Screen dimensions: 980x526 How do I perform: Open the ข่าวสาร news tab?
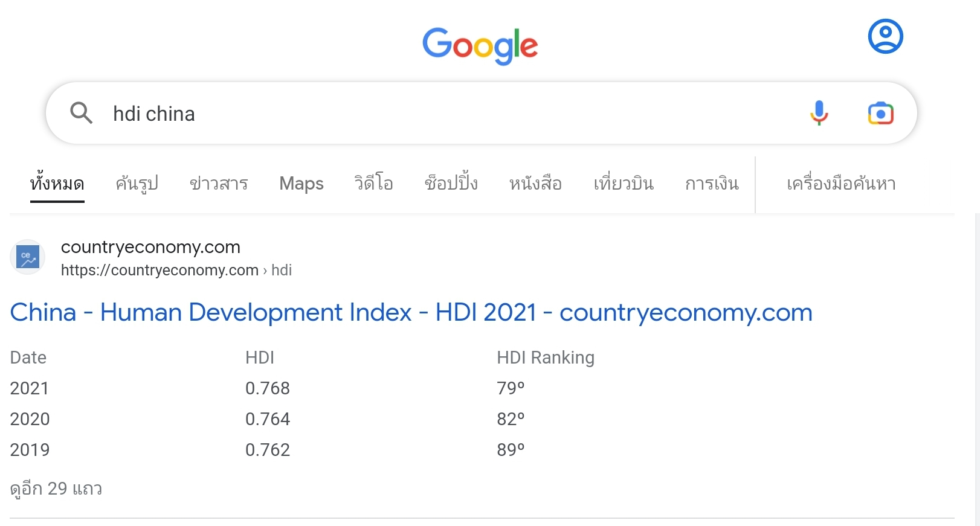click(219, 183)
